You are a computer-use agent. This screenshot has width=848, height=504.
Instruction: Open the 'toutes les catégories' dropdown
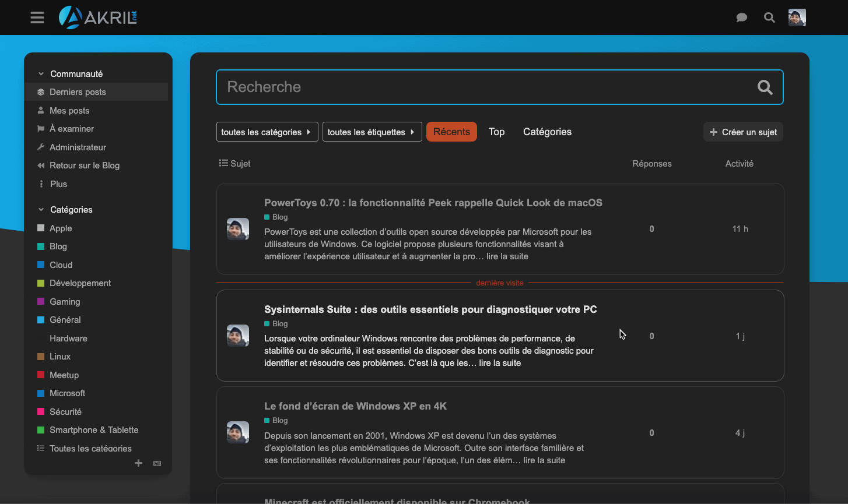(x=267, y=132)
